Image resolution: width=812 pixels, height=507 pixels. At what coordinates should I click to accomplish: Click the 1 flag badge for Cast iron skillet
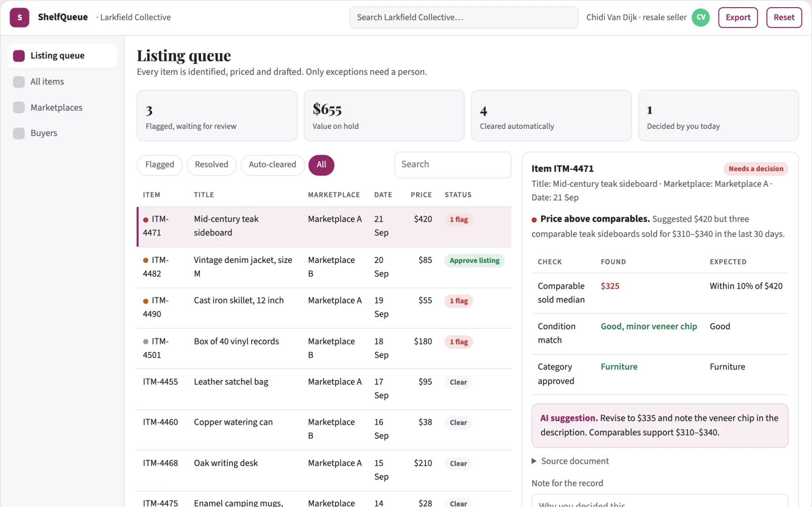pos(459,301)
